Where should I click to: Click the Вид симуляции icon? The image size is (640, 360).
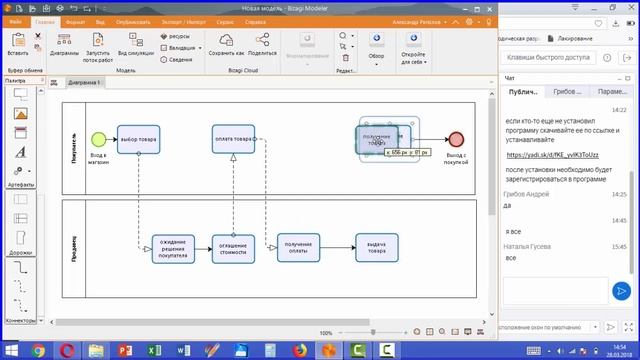pyautogui.click(x=136, y=40)
